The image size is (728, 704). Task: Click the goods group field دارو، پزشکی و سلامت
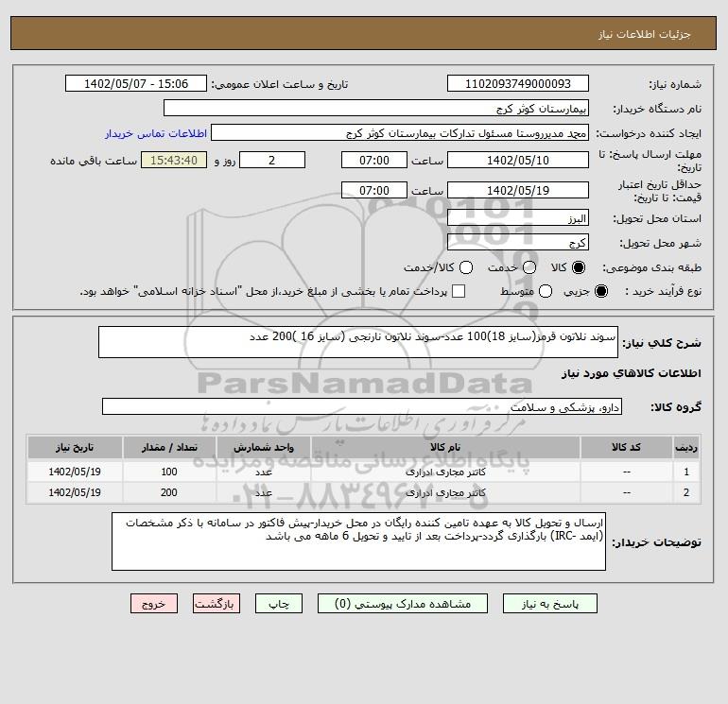point(362,406)
